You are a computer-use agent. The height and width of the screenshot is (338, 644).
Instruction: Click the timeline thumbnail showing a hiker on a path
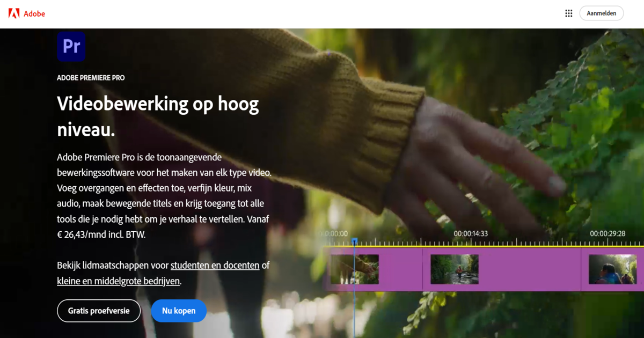click(x=454, y=269)
